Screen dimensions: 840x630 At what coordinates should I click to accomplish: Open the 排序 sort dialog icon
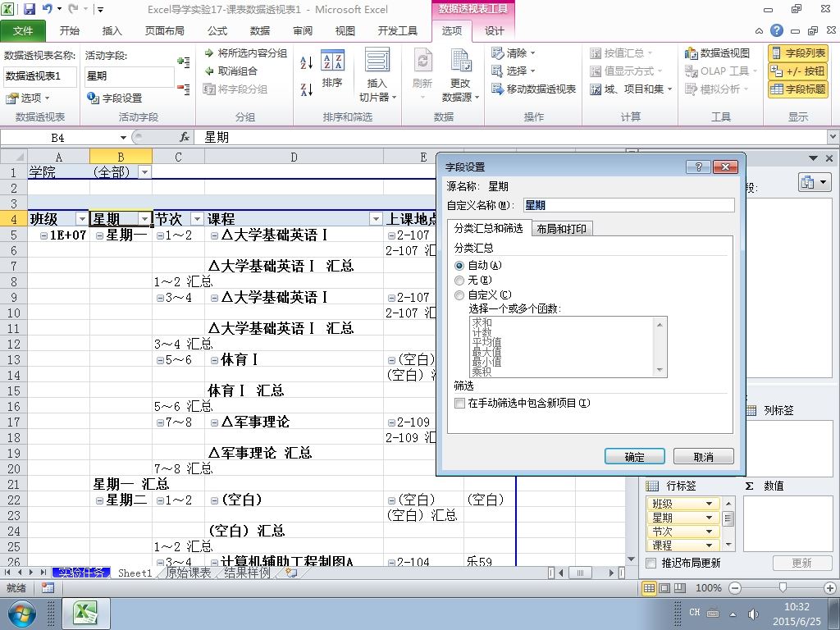pyautogui.click(x=332, y=69)
